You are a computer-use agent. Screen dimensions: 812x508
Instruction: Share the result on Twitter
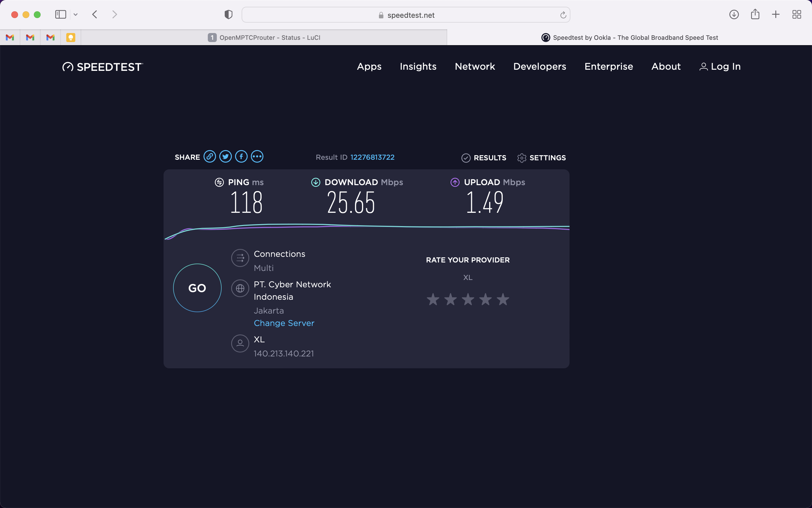point(226,157)
